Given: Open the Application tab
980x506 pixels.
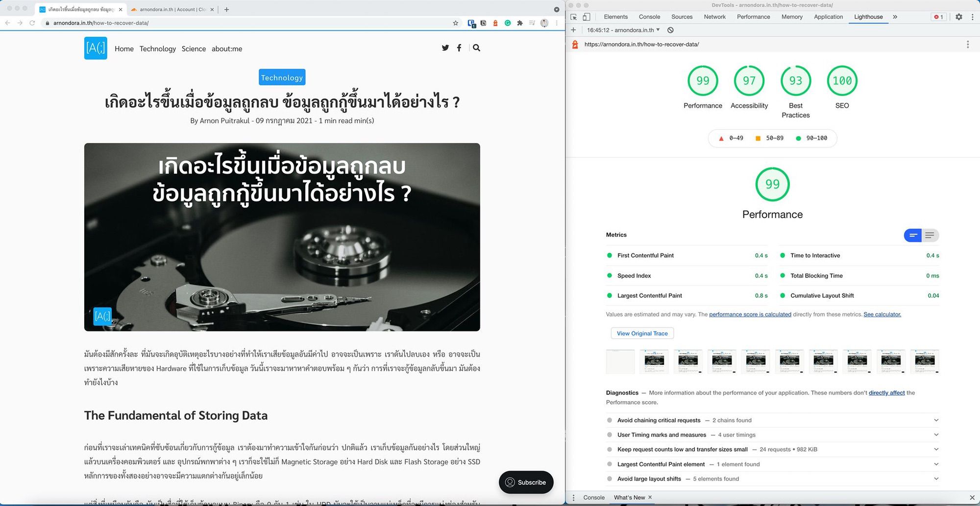Looking at the screenshot, I should tap(828, 17).
